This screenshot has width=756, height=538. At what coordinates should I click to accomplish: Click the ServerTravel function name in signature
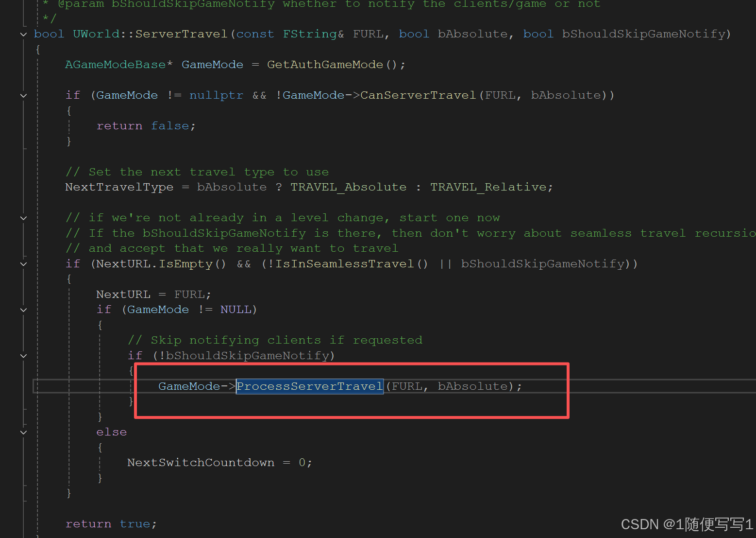181,34
